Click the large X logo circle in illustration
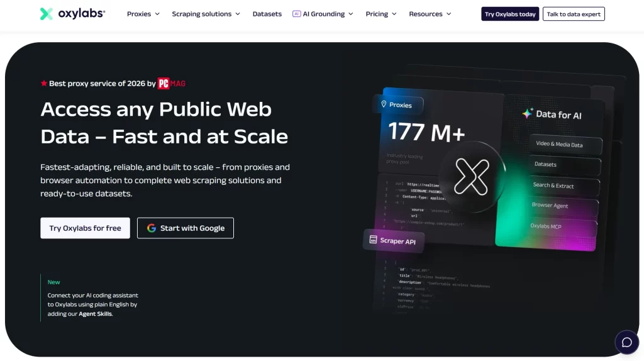The width and height of the screenshot is (644, 361). [472, 177]
